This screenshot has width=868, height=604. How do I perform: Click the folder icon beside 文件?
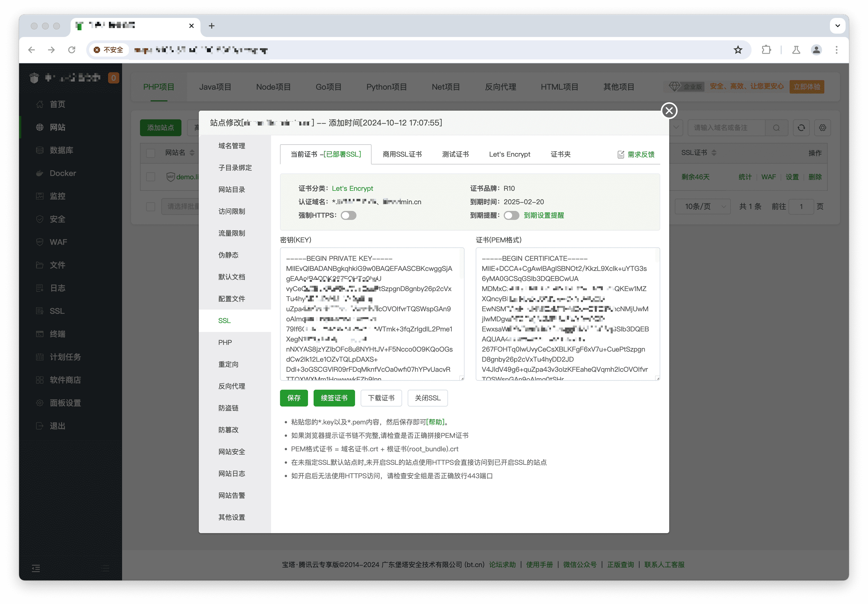[40, 265]
